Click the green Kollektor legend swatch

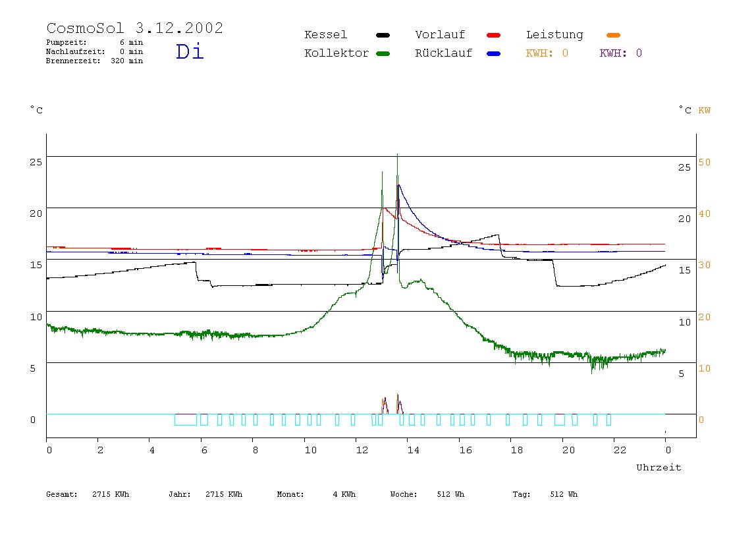(x=383, y=53)
